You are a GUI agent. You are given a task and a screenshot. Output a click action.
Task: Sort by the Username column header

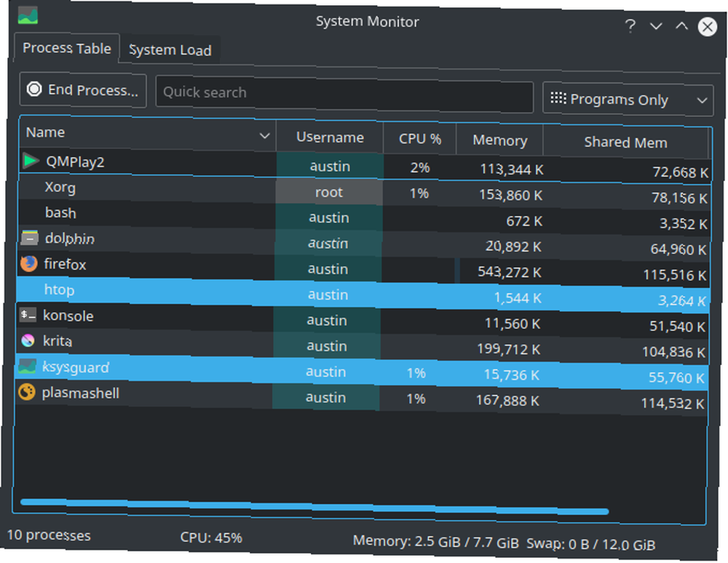pyautogui.click(x=330, y=137)
